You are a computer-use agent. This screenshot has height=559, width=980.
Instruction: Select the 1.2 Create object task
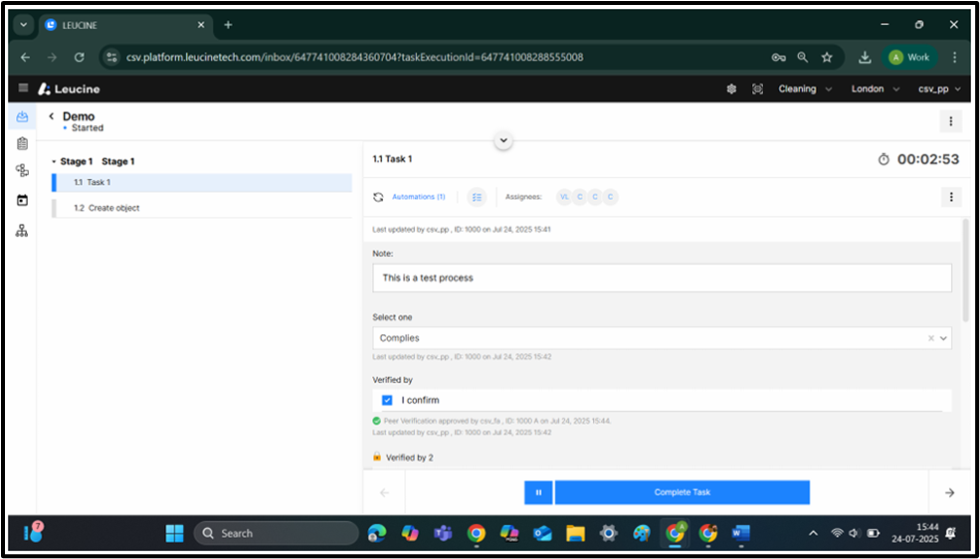[x=113, y=208]
